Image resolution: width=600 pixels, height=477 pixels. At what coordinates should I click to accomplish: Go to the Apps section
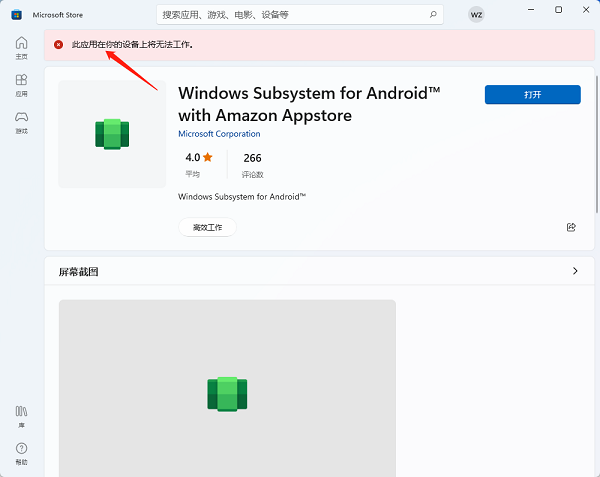click(21, 85)
